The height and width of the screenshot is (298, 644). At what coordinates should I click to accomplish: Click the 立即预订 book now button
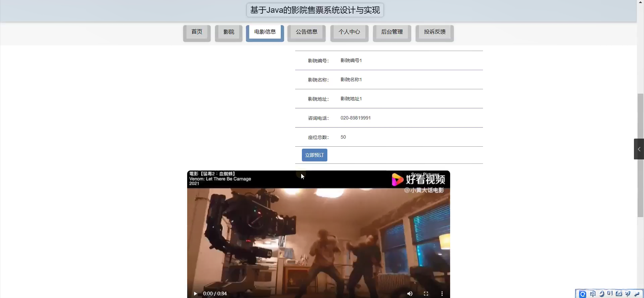pos(315,155)
